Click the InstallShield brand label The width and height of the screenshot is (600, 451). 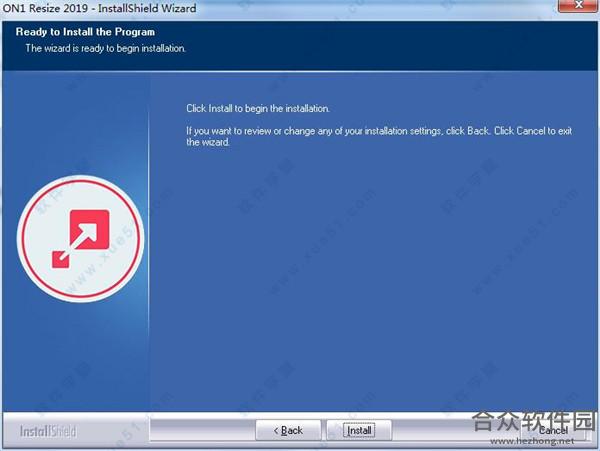click(48, 431)
